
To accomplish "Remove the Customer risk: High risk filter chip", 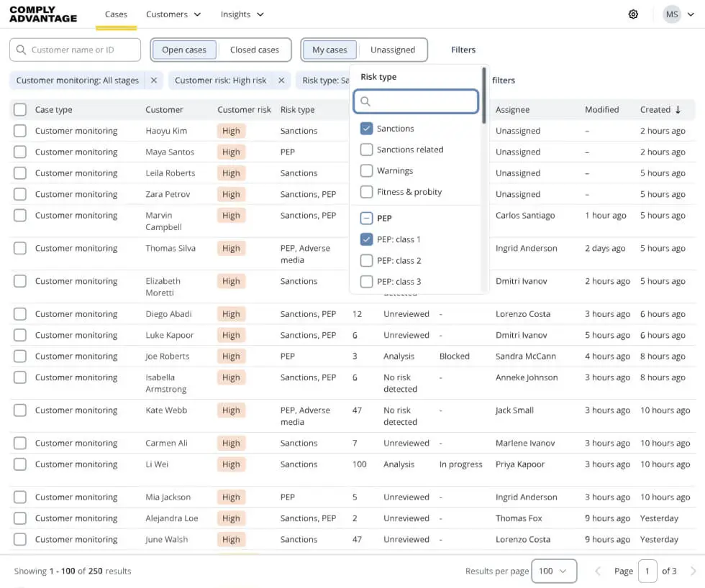I will coord(281,80).
